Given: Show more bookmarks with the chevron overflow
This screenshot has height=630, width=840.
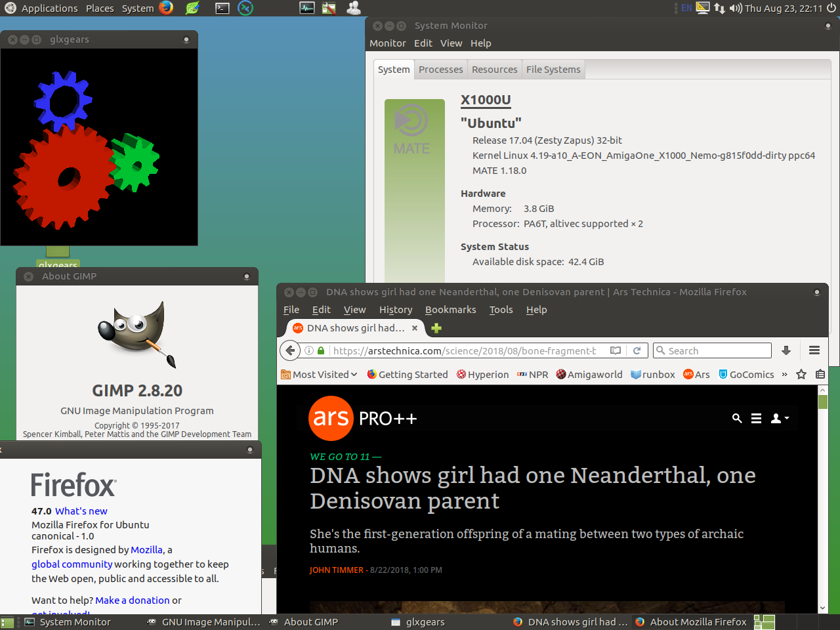Looking at the screenshot, I should point(784,375).
